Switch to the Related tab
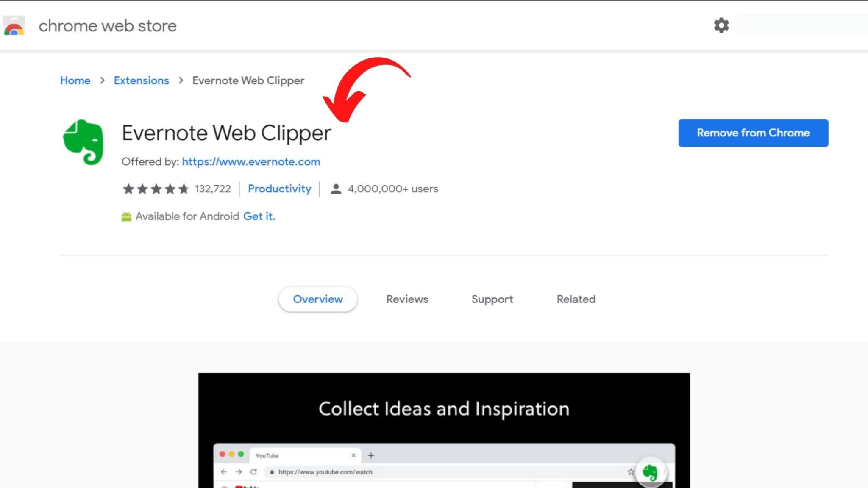The width and height of the screenshot is (868, 488). [576, 299]
